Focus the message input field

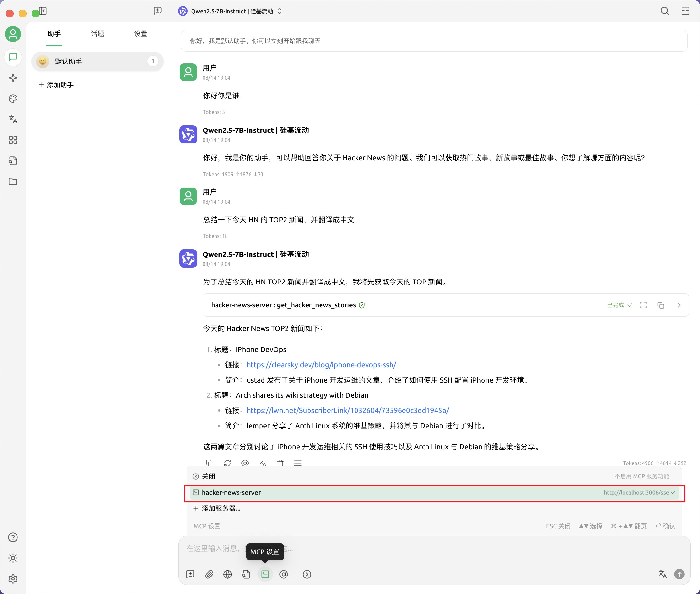[434, 549]
